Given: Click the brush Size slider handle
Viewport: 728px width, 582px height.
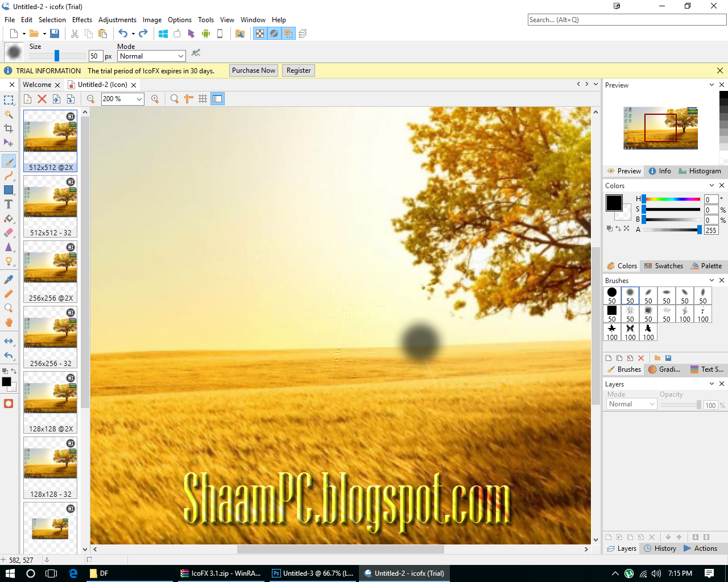Looking at the screenshot, I should pos(57,56).
